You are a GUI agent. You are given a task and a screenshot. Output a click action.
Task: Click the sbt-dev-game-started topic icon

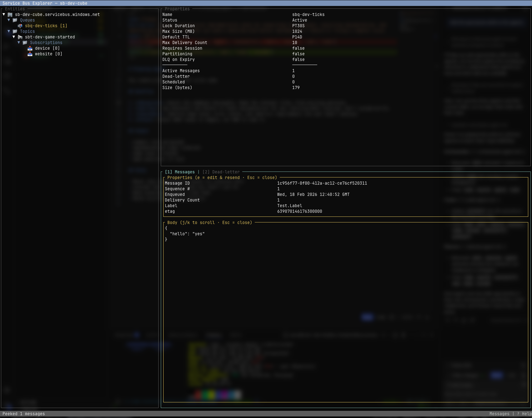[20, 37]
